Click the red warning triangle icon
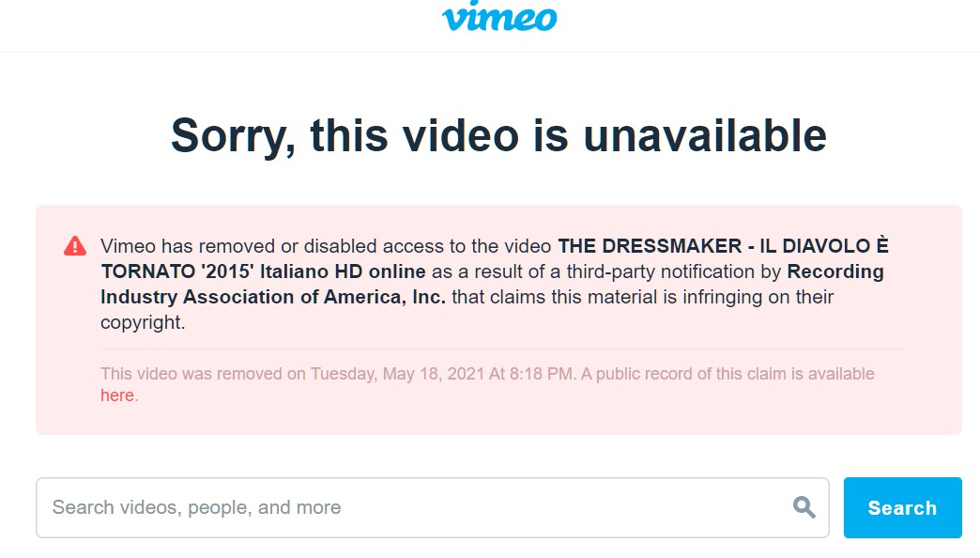980x558 pixels. 75,246
